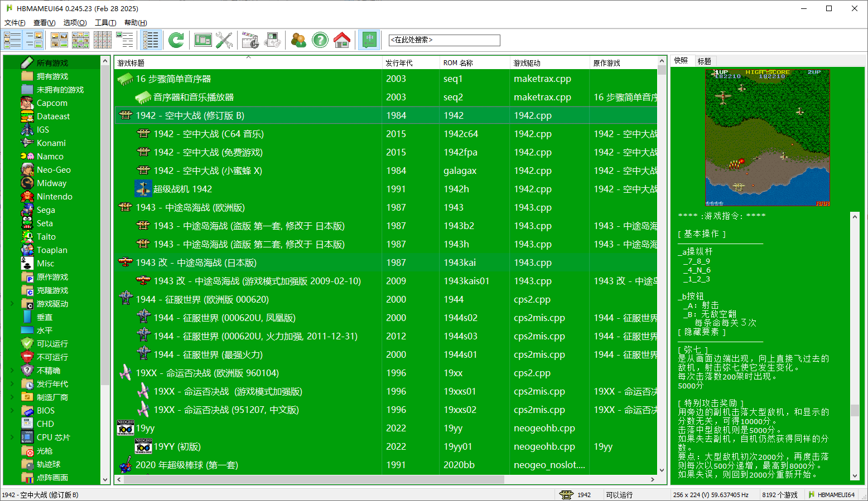Select the Capcom folder icon
The height and width of the screenshot is (501, 868).
point(27,103)
